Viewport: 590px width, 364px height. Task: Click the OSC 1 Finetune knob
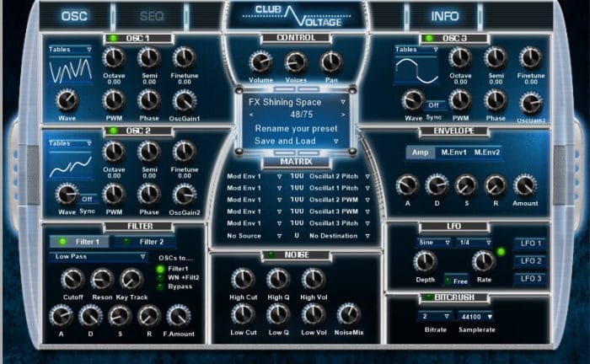(x=184, y=57)
